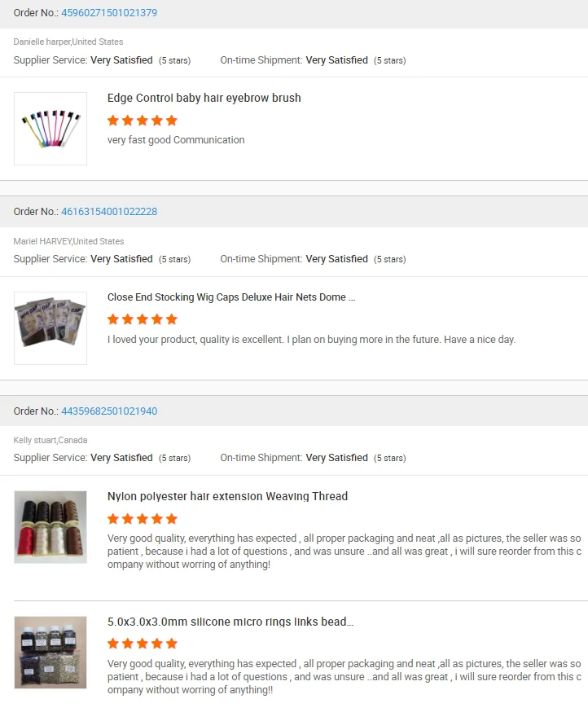588x721 pixels.
Task: Click the eyebrow brush product thumbnail
Action: [50, 129]
